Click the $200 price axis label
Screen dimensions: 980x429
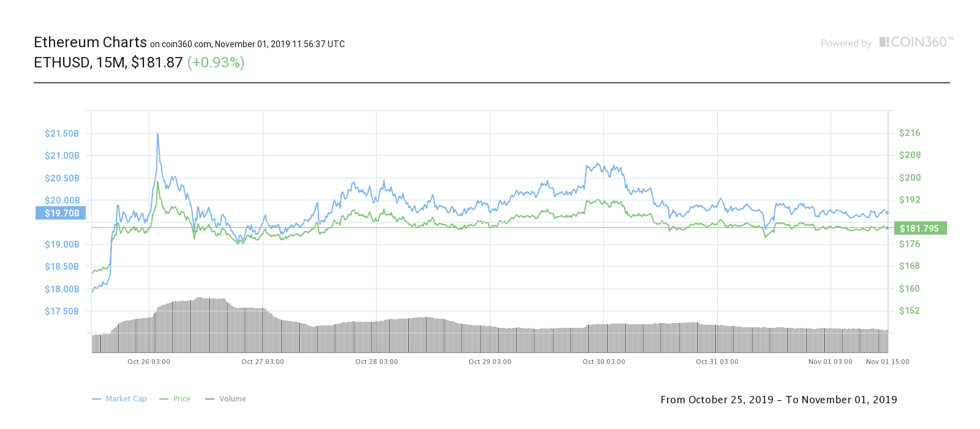coord(910,178)
